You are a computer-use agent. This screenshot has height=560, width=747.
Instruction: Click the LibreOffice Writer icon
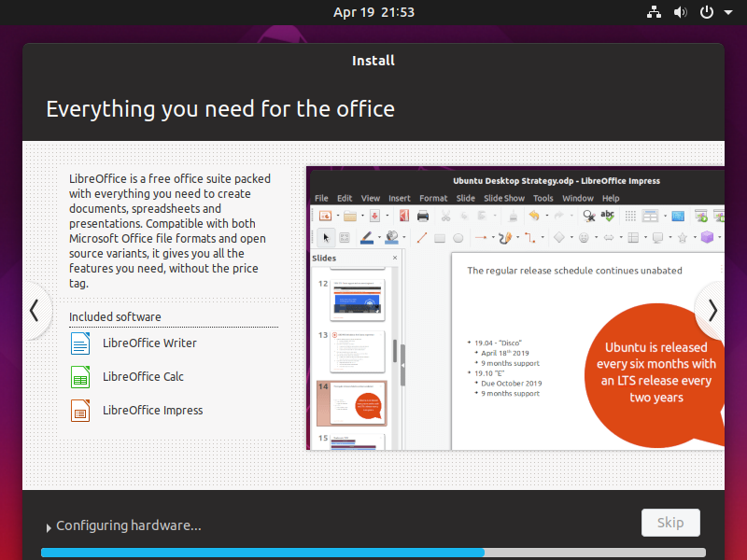[x=80, y=343]
